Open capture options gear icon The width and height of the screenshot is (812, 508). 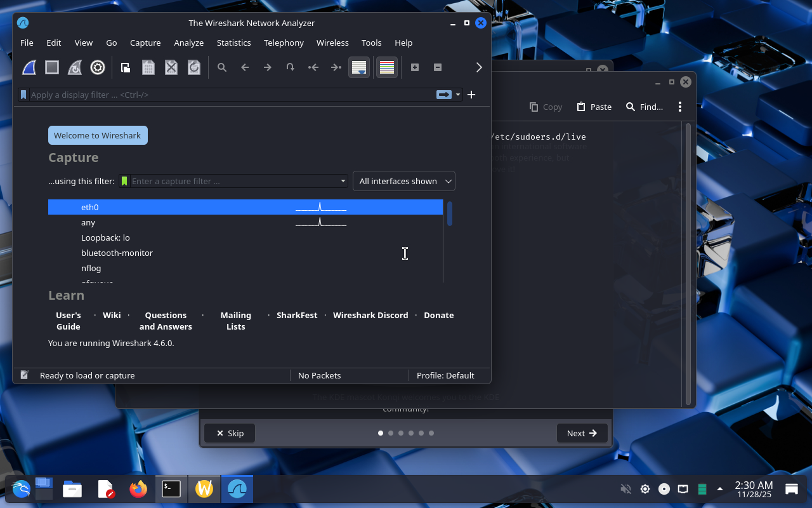click(98, 67)
